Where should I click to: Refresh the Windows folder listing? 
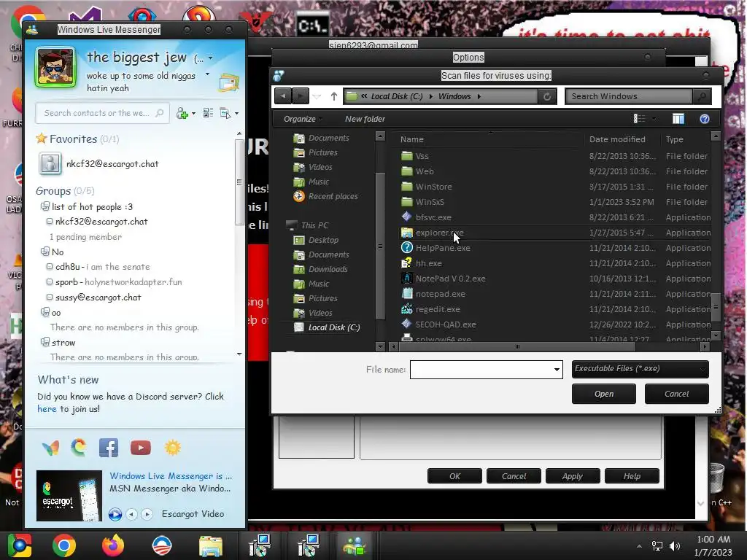[547, 97]
